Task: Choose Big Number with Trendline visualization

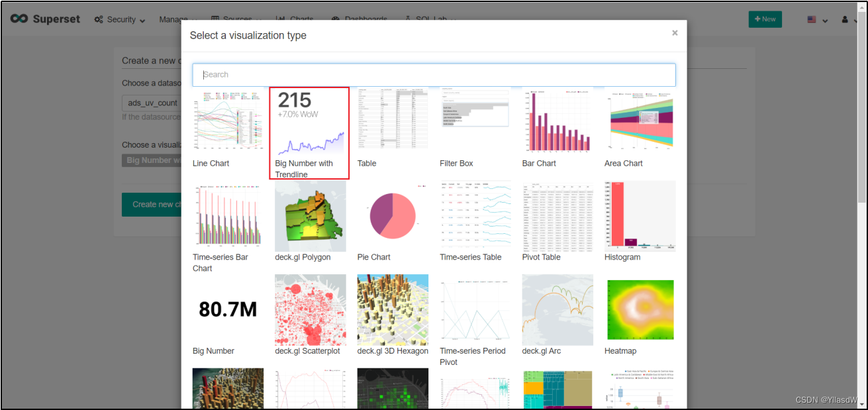Action: (x=309, y=132)
